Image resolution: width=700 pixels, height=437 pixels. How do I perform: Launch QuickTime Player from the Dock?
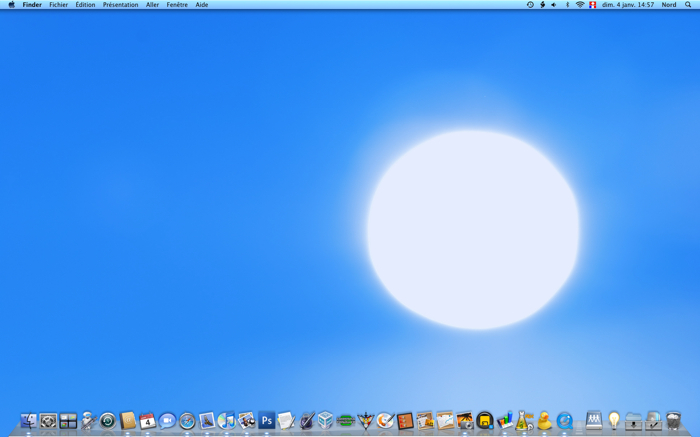pyautogui.click(x=564, y=420)
